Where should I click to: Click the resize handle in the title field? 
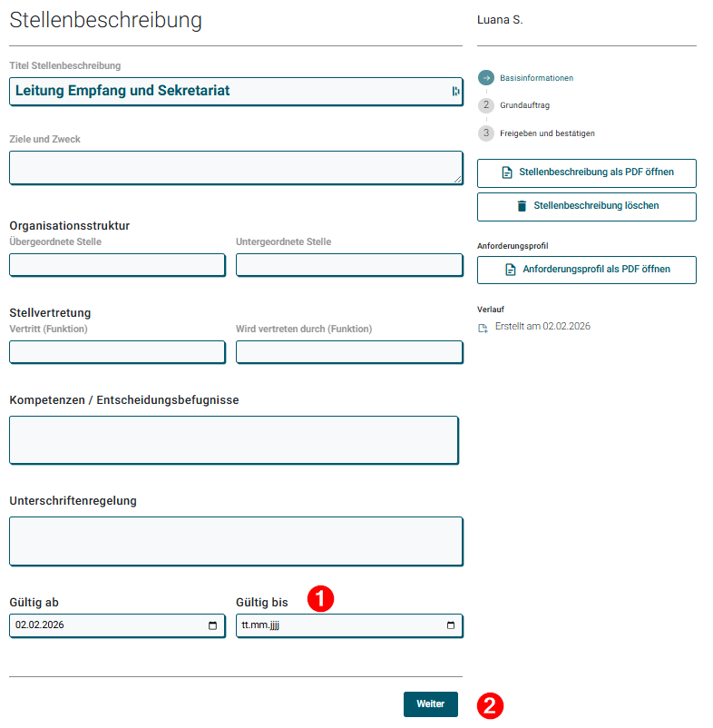[x=456, y=91]
